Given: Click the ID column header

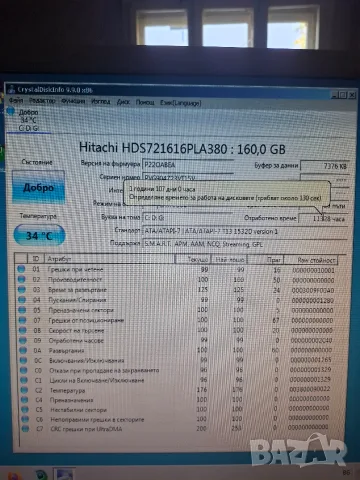Looking at the screenshot, I should pos(36,258).
